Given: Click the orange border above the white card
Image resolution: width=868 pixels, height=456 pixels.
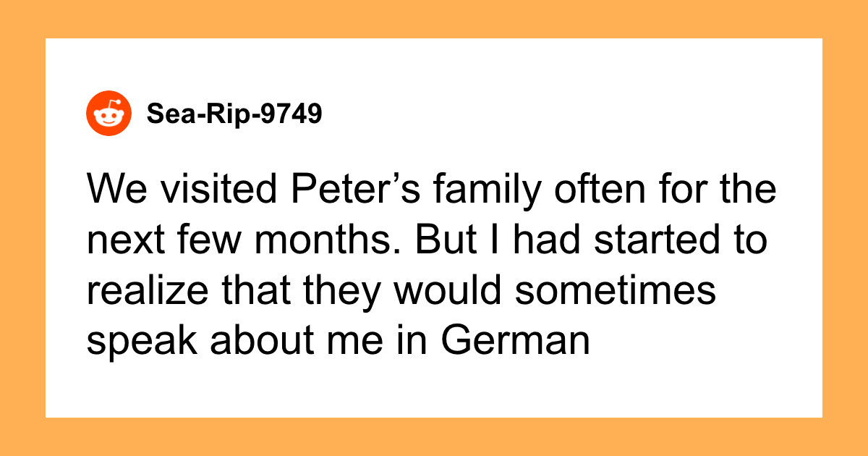Looking at the screenshot, I should pyautogui.click(x=434, y=19).
